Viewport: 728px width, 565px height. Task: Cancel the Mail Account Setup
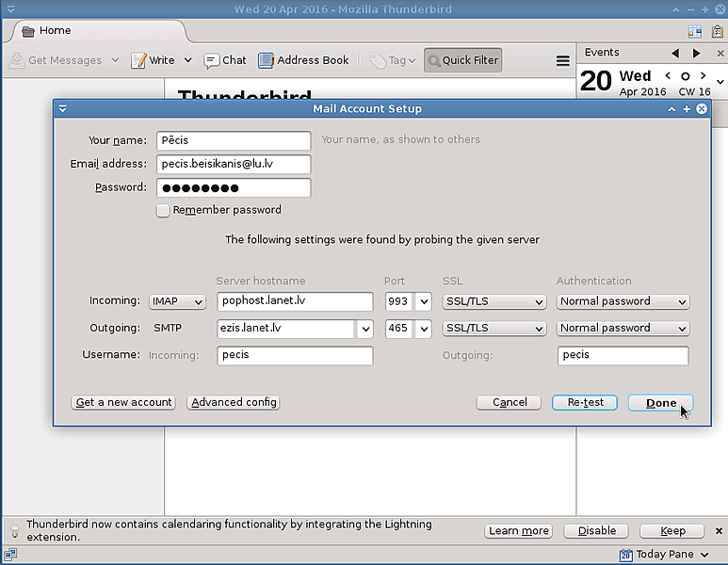tap(509, 402)
